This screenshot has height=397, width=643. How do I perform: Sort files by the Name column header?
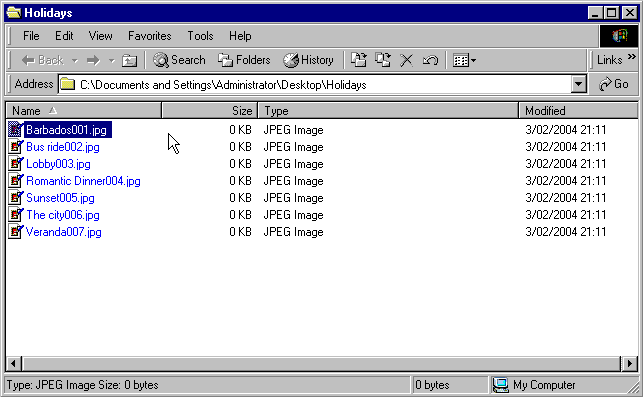84,111
